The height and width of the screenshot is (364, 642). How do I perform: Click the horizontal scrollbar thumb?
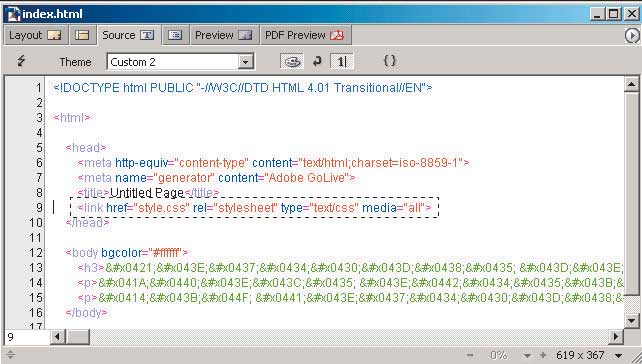[x=78, y=337]
